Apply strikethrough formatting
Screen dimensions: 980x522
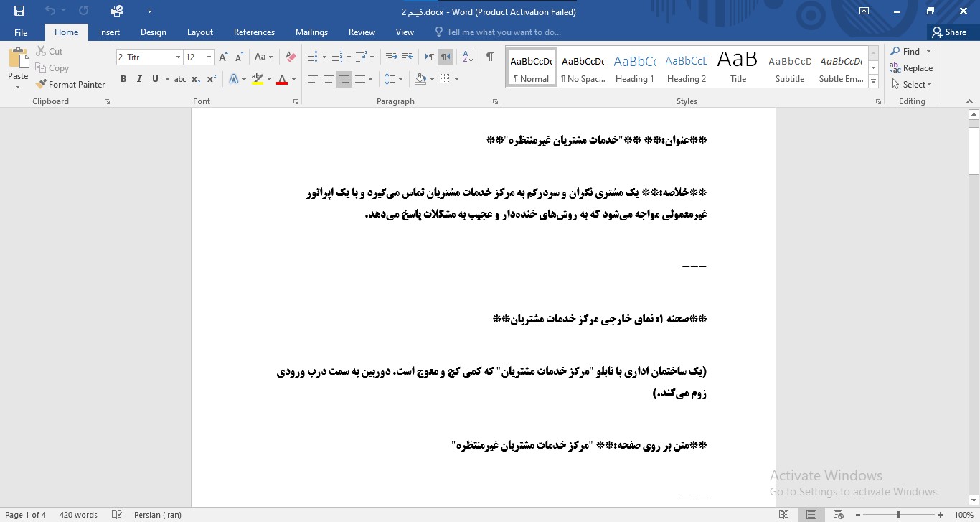click(180, 79)
